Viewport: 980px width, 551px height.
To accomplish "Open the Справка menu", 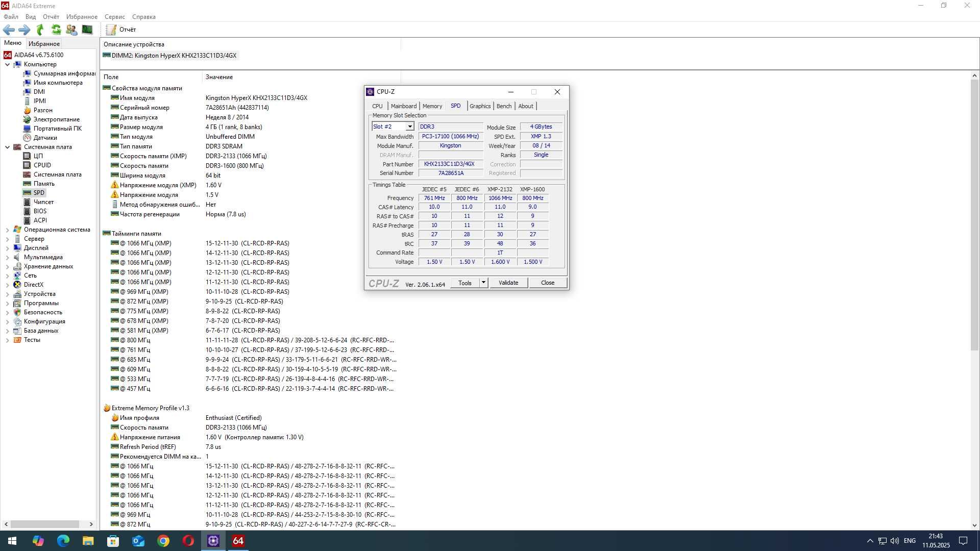I will [144, 17].
